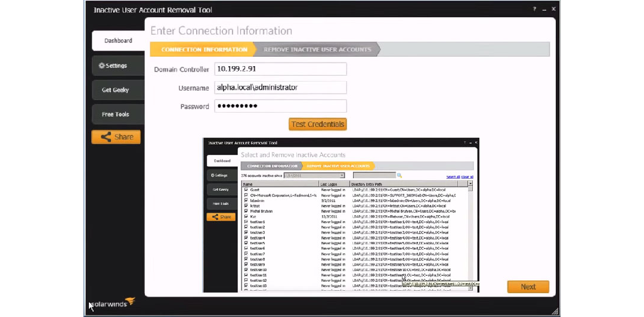Toggle the testUser10 checkbox in the preview
The height and width of the screenshot is (317, 644).
click(x=246, y=270)
